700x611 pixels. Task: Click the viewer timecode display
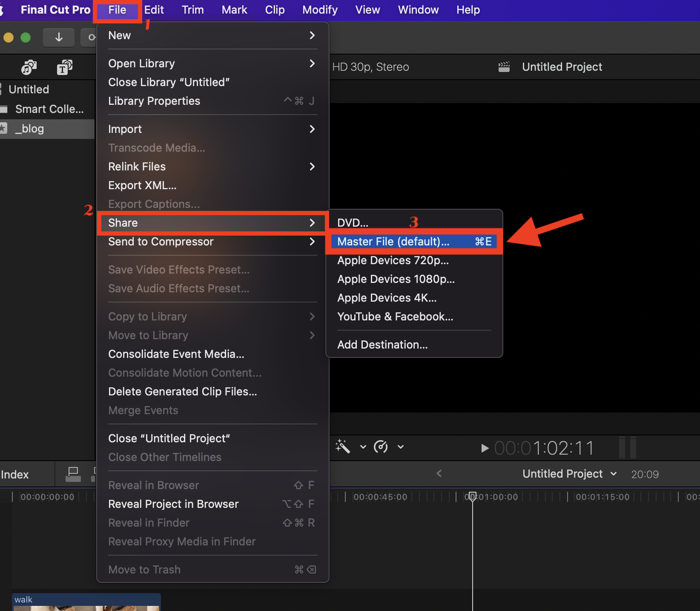tap(544, 448)
